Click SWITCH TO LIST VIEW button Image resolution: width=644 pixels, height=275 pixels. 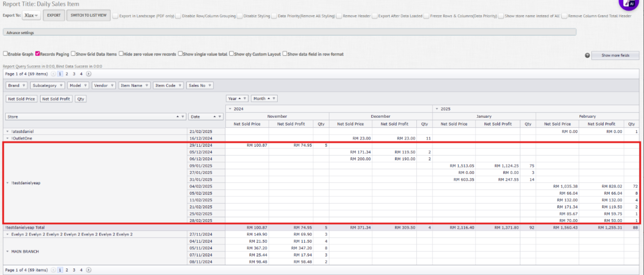point(88,16)
